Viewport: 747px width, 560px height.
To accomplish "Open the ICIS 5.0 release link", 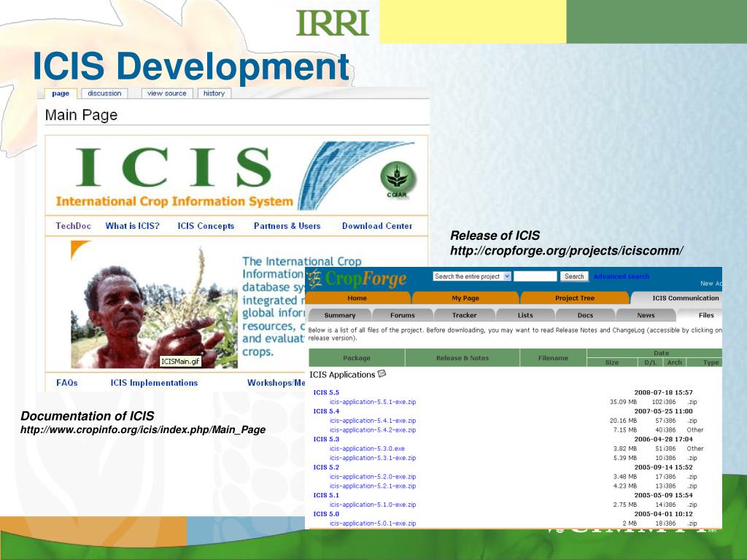I will click(x=326, y=514).
